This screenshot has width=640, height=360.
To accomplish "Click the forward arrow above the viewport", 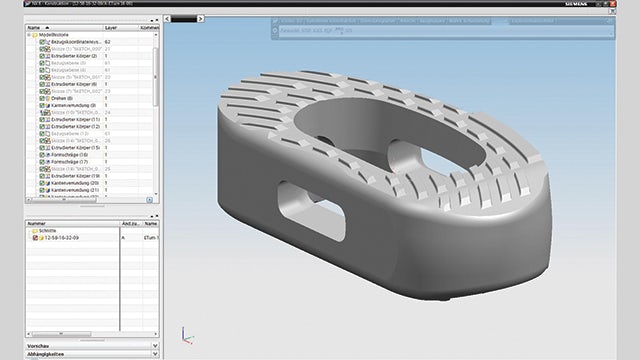I will pos(200,19).
